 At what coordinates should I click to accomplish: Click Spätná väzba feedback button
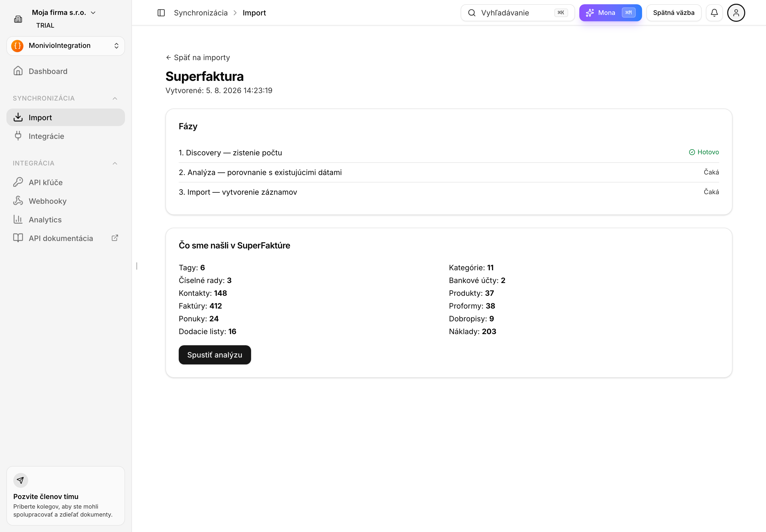[674, 13]
